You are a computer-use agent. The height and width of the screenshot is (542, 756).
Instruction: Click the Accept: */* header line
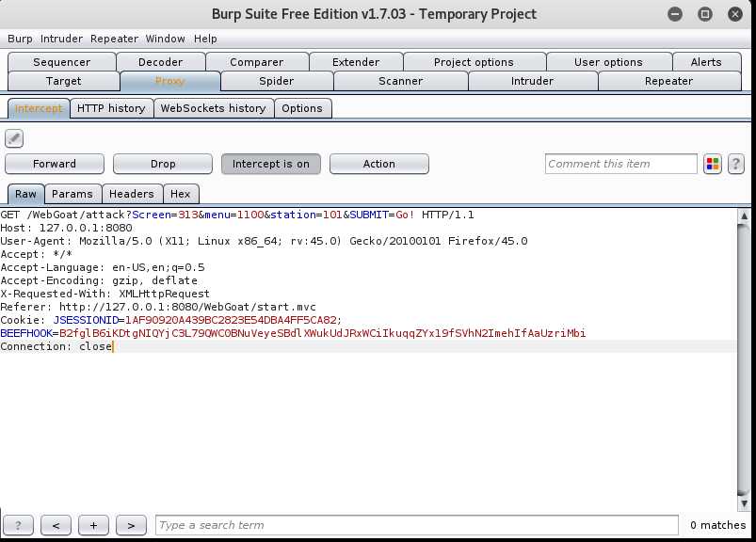[37, 254]
